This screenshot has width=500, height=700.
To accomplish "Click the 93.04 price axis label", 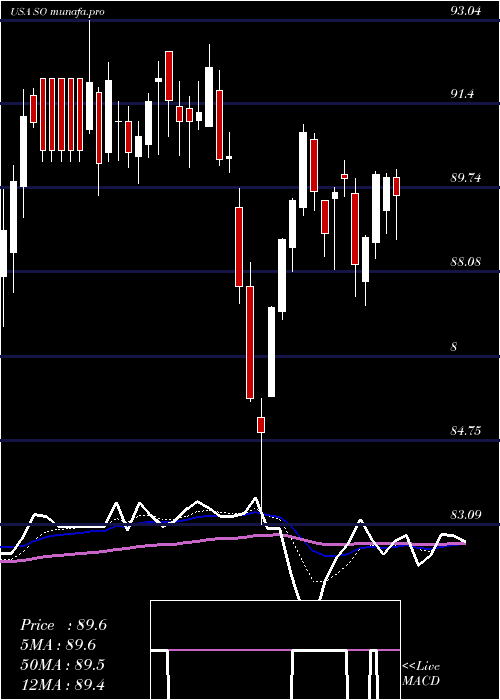I will click(x=466, y=11).
